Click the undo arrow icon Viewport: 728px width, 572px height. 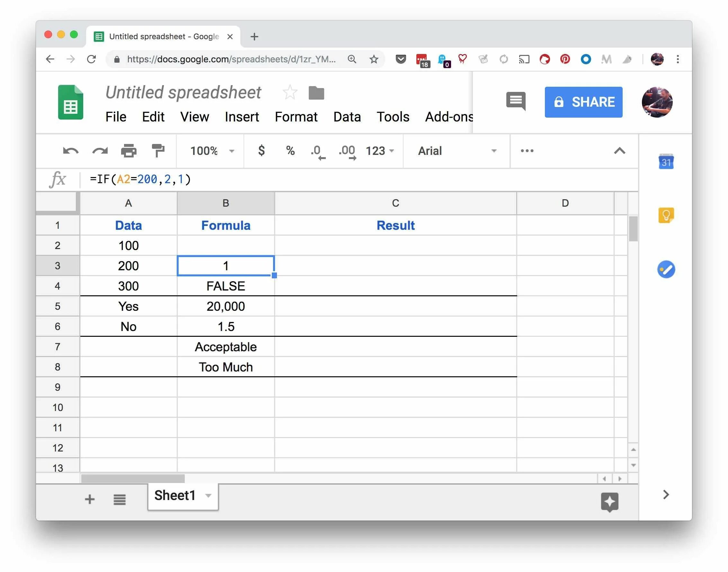[71, 151]
